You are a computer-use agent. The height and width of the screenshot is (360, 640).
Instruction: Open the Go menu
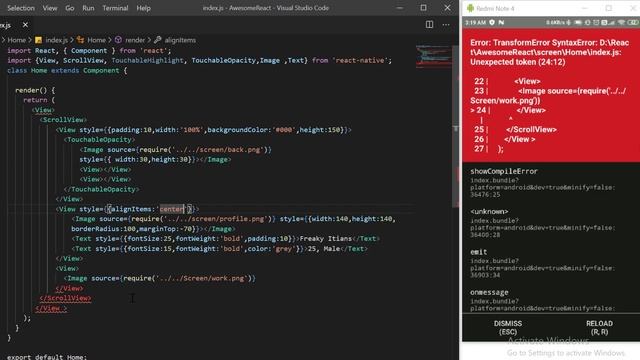[x=70, y=8]
